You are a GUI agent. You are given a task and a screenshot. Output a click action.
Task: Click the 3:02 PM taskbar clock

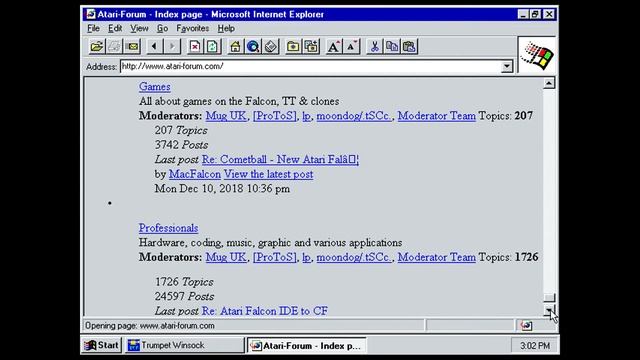(535, 346)
